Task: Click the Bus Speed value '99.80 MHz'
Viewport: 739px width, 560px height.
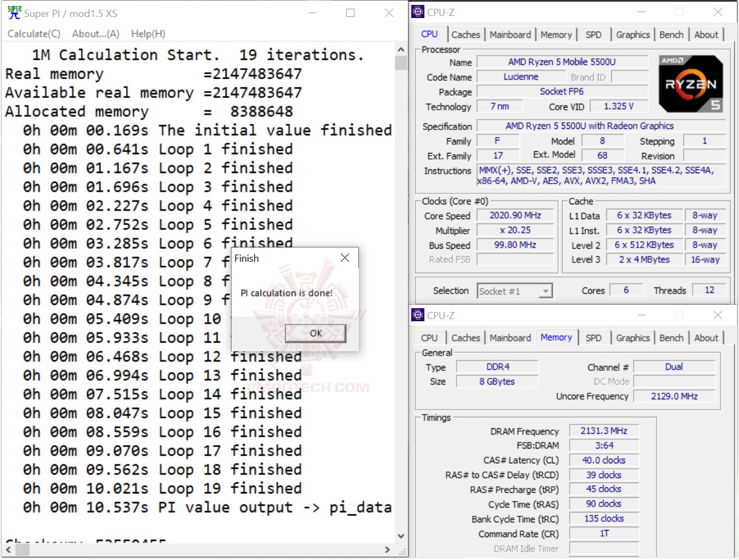Action: point(515,245)
